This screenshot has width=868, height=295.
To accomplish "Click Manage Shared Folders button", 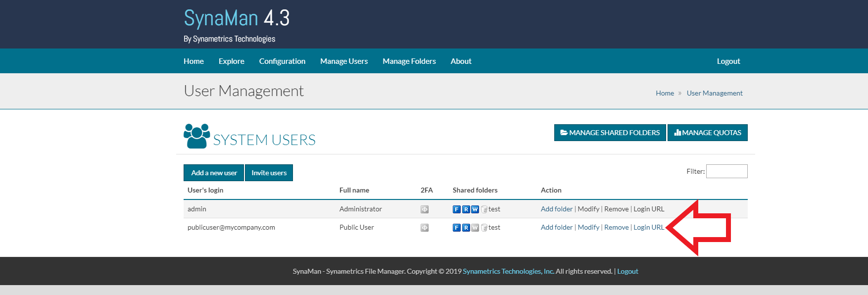I will (x=610, y=133).
